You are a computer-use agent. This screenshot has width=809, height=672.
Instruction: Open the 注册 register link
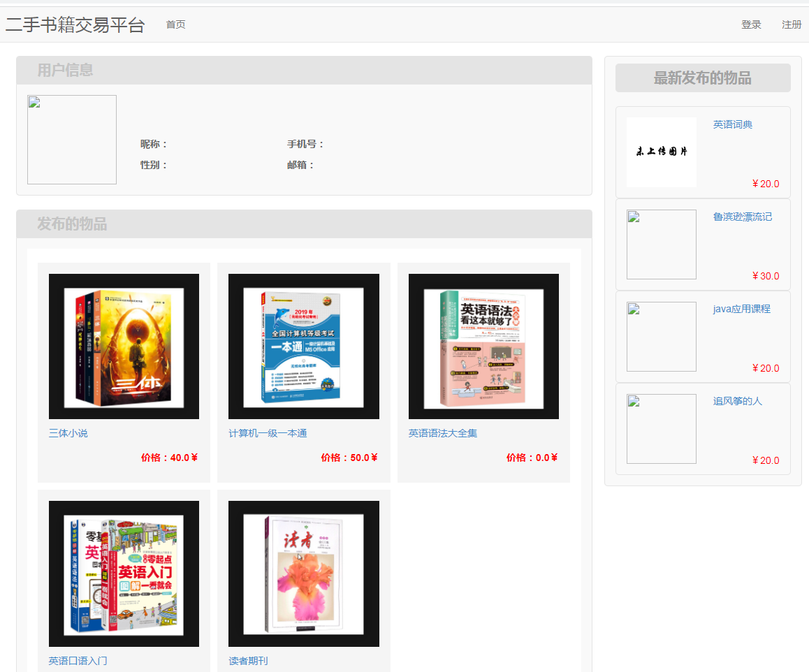point(791,24)
